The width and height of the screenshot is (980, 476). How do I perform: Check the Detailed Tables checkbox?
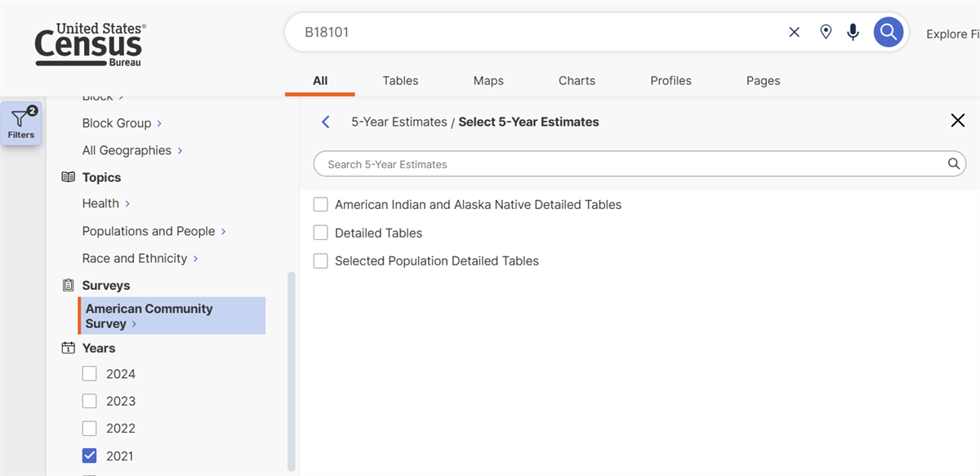click(x=321, y=233)
